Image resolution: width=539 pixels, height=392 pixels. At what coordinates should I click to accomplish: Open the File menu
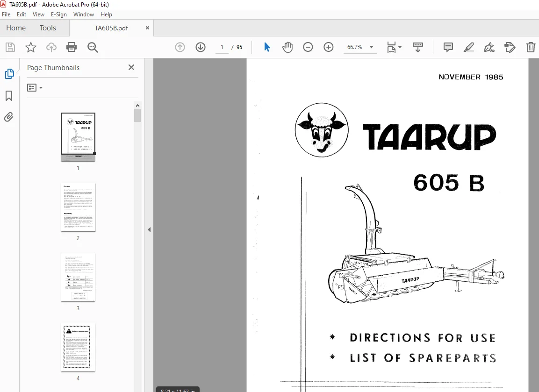6,14
